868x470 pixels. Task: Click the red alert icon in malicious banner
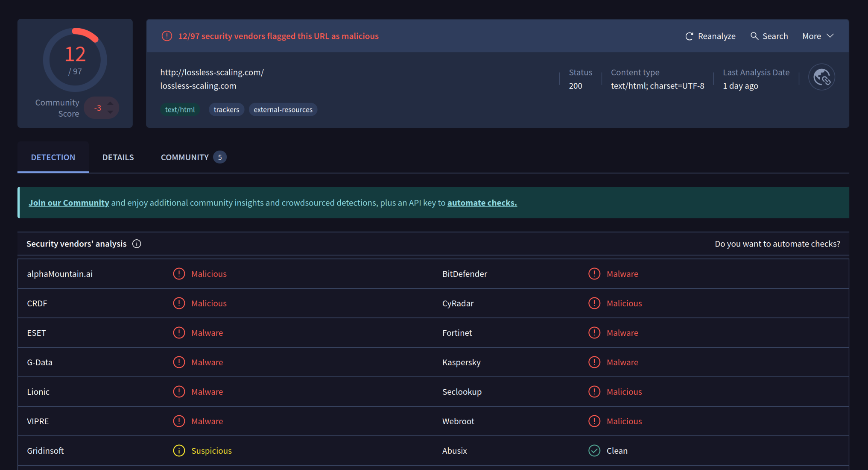[x=167, y=36]
